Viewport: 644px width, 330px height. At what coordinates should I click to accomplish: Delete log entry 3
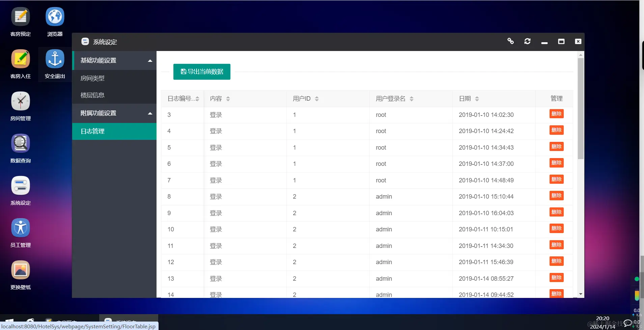[557, 114]
